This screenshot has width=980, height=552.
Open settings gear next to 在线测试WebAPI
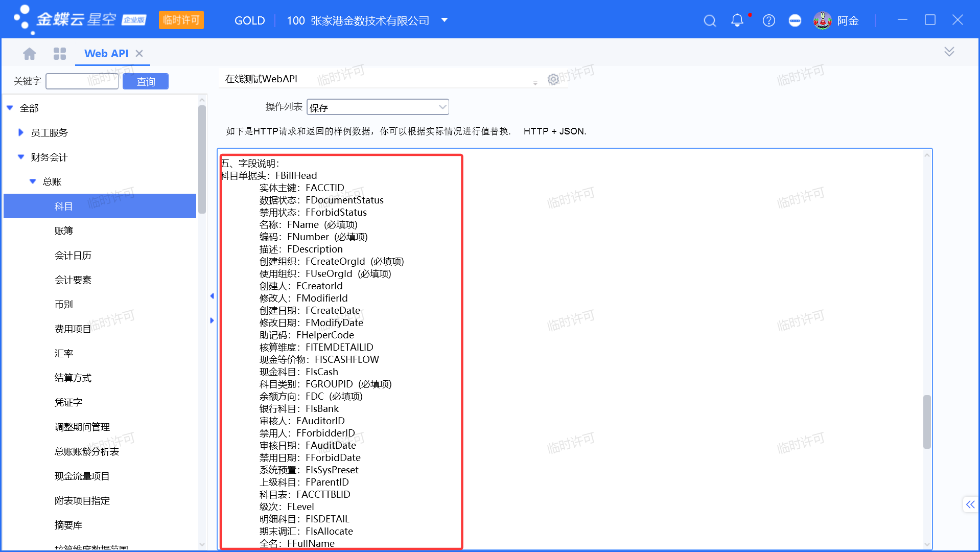(x=553, y=79)
